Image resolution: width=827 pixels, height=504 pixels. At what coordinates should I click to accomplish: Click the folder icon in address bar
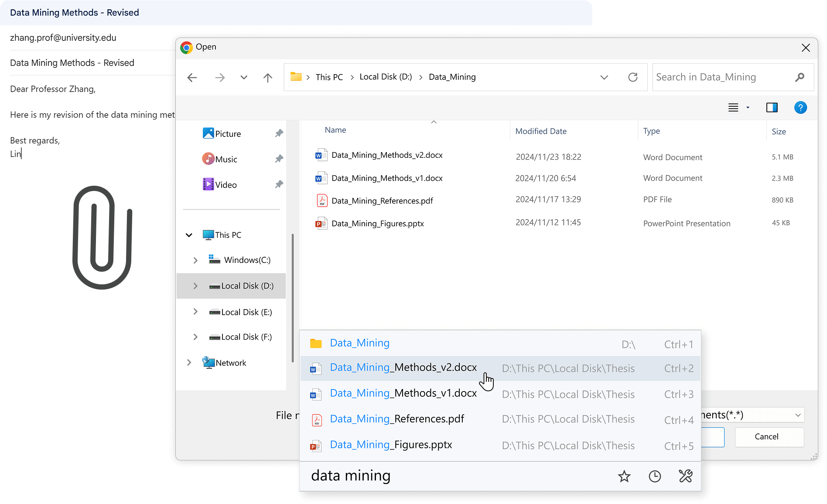coord(296,77)
